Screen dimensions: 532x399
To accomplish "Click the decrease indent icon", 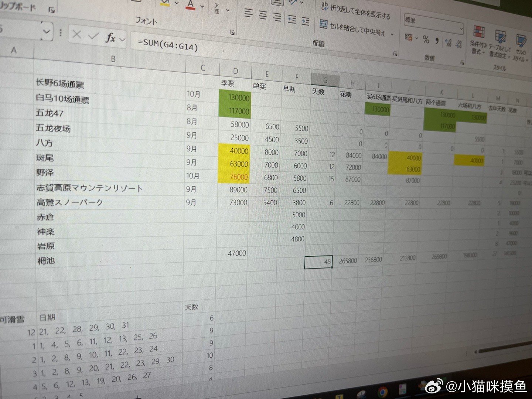I will 292,19.
